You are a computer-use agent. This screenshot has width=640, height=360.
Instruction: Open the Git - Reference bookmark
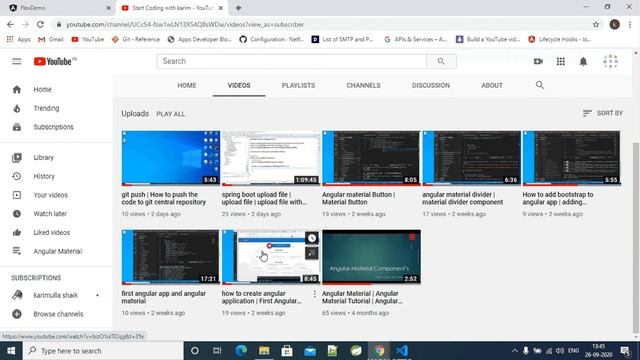click(136, 39)
